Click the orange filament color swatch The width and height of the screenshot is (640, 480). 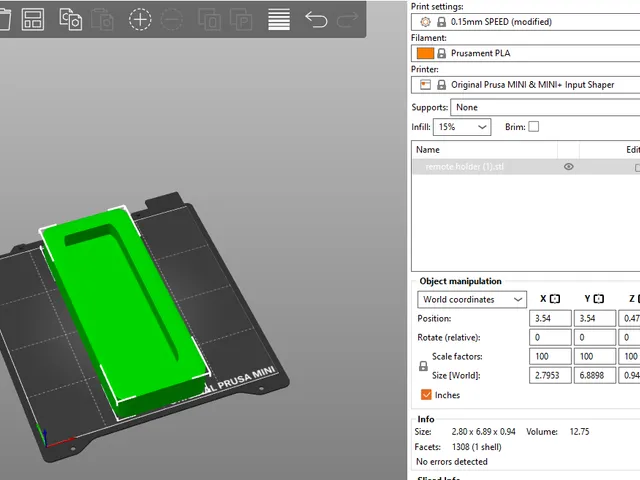coord(425,53)
